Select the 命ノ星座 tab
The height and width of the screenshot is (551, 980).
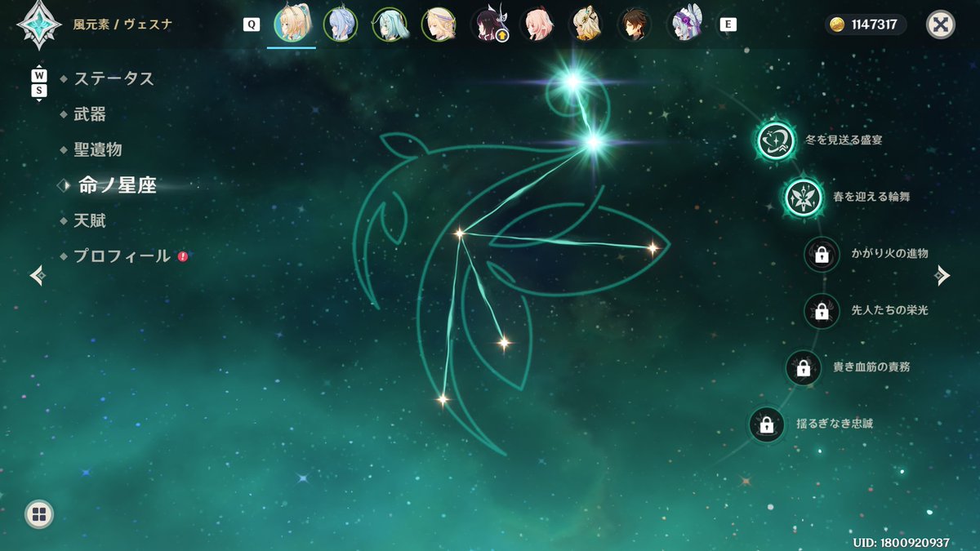[117, 185]
